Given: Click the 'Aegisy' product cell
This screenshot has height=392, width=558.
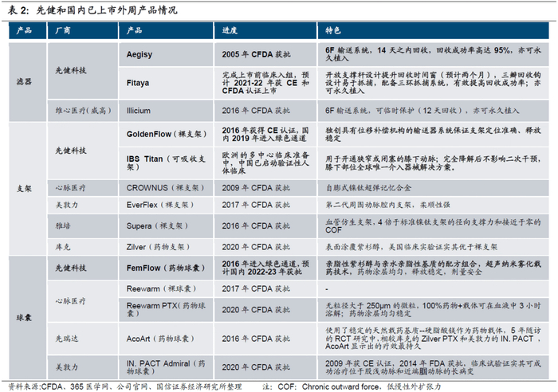Looking at the screenshot, I should 166,54.
